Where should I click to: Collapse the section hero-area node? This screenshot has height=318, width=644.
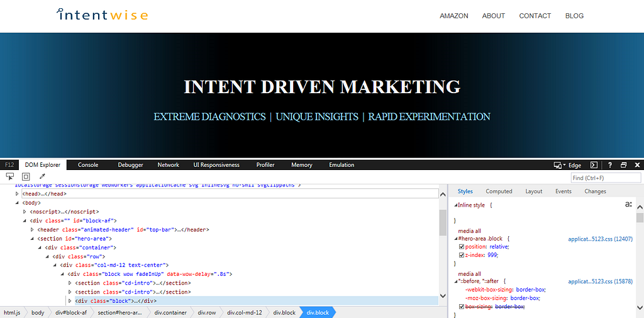pyautogui.click(x=33, y=239)
